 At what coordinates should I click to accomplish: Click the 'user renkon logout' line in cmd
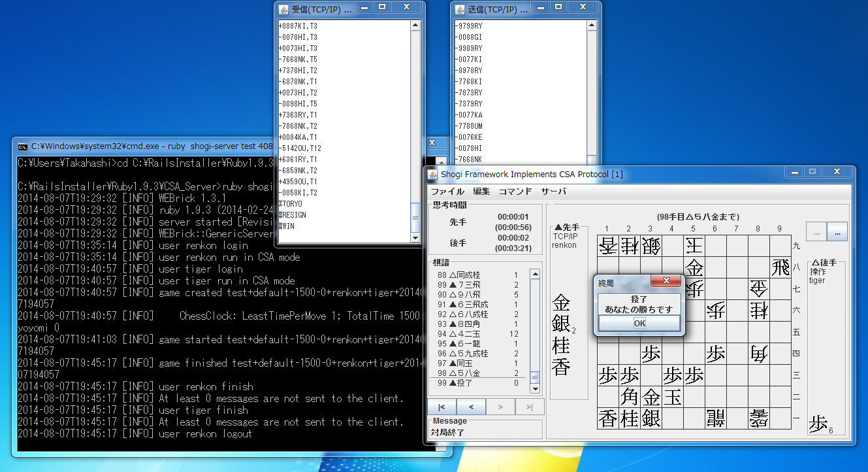(135, 433)
